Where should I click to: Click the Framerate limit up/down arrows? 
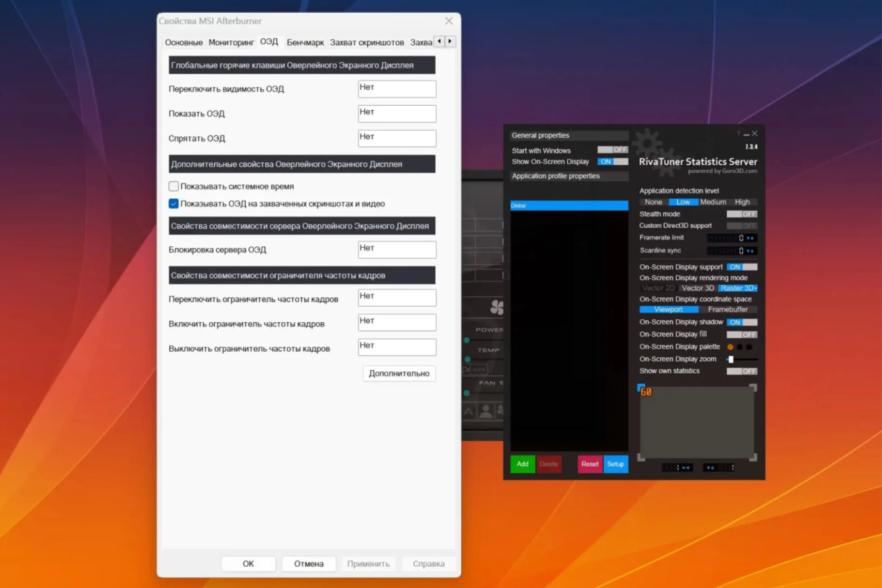[x=750, y=238]
